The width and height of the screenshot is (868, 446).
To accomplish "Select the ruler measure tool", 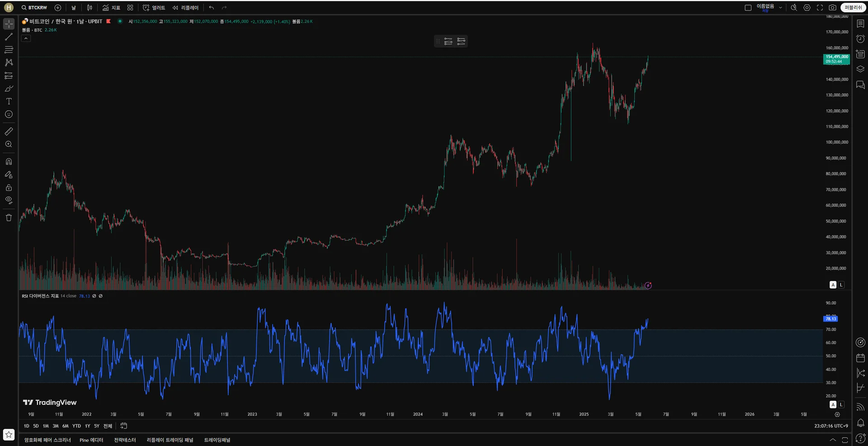I will pos(9,131).
